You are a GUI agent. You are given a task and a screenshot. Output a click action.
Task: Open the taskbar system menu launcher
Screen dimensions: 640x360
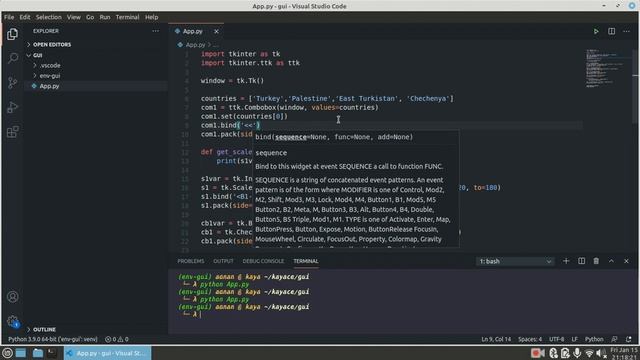(x=7, y=353)
